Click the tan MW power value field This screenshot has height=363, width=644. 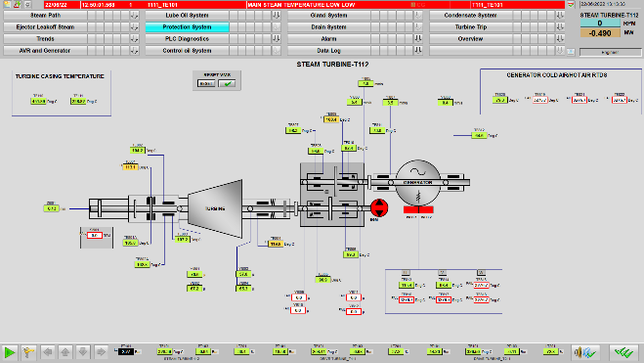600,33
